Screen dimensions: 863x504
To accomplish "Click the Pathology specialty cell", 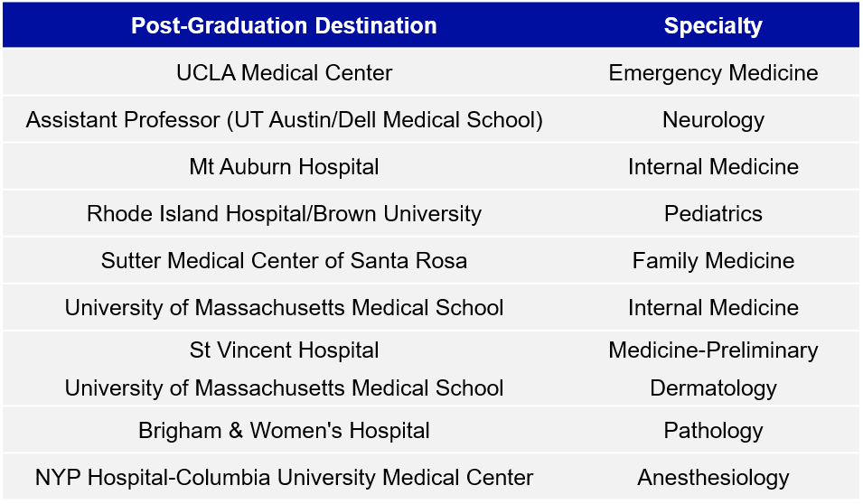I will click(x=713, y=431).
